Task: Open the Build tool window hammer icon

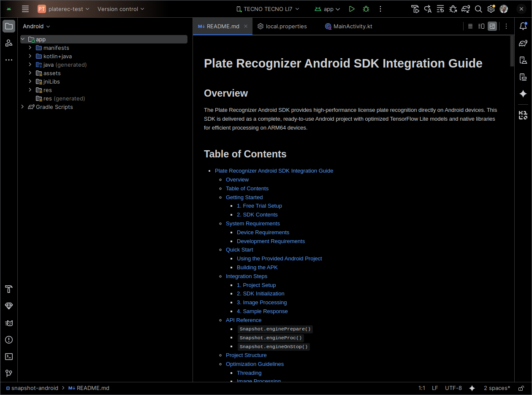Action: 8,289
